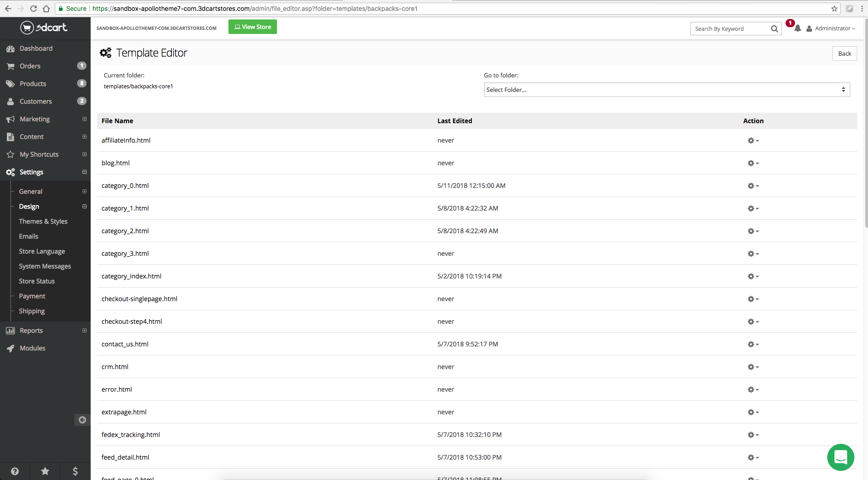Click the favorites star in sidebar footer
Viewport: 868px width, 480px height.
click(45, 471)
